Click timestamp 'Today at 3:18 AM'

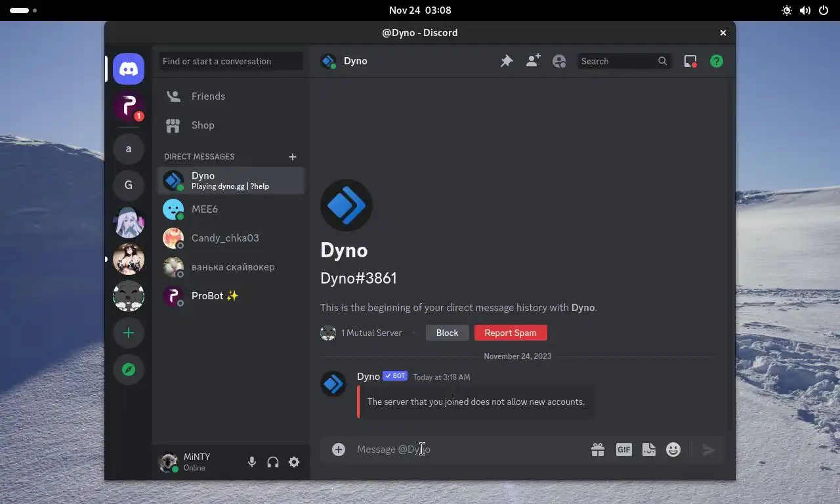pyautogui.click(x=441, y=377)
